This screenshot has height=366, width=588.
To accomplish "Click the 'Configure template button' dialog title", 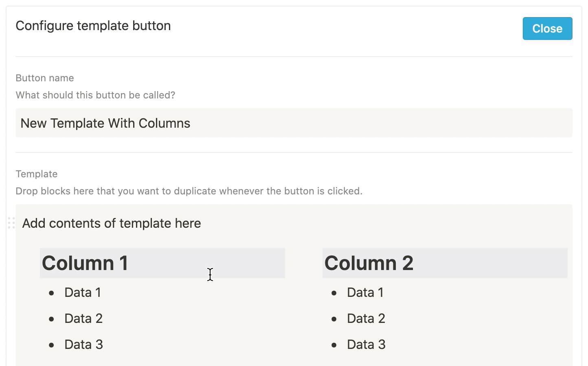I will [93, 25].
